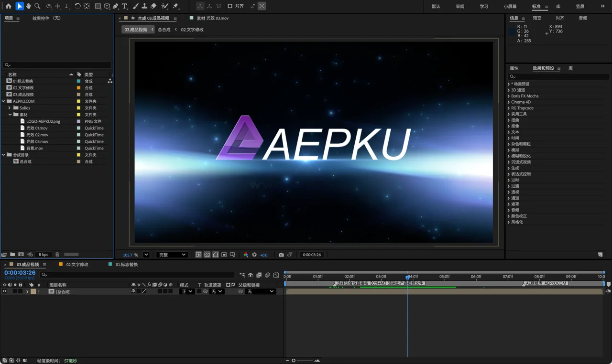
Task: Switch to the 素材 光效 03.mov viewer tab
Action: point(213,18)
